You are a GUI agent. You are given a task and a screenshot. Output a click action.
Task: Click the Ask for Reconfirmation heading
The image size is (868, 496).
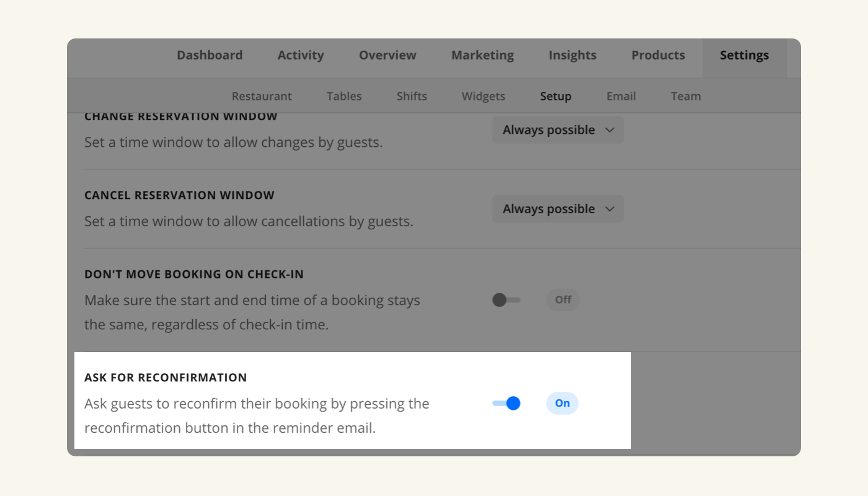tap(166, 378)
